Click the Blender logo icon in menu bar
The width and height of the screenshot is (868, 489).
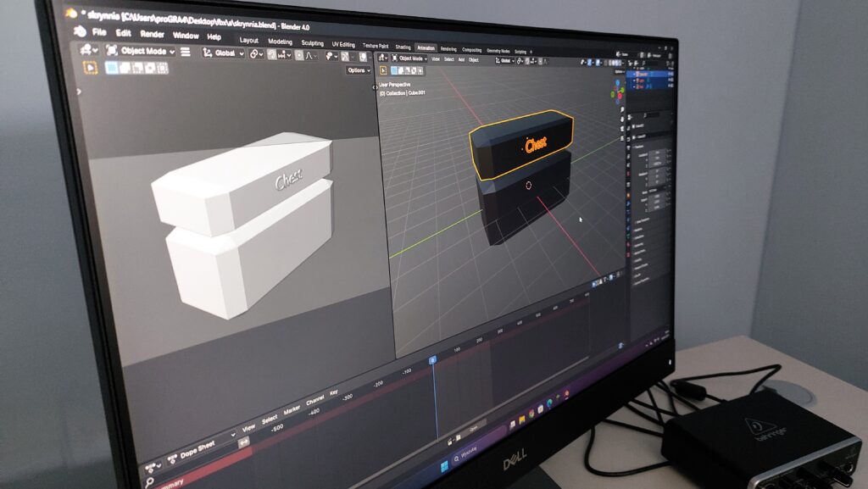click(80, 31)
